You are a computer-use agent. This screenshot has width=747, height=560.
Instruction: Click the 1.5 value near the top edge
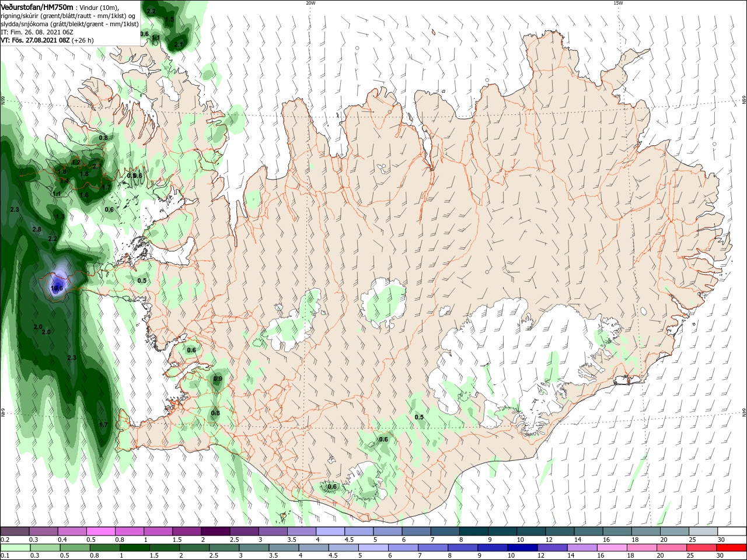(x=169, y=19)
